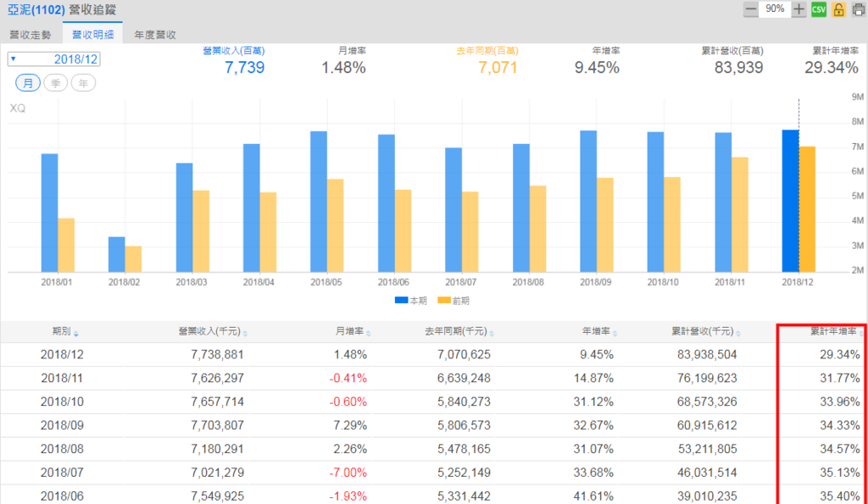Toggle the 本期 legend series

[x=411, y=301]
